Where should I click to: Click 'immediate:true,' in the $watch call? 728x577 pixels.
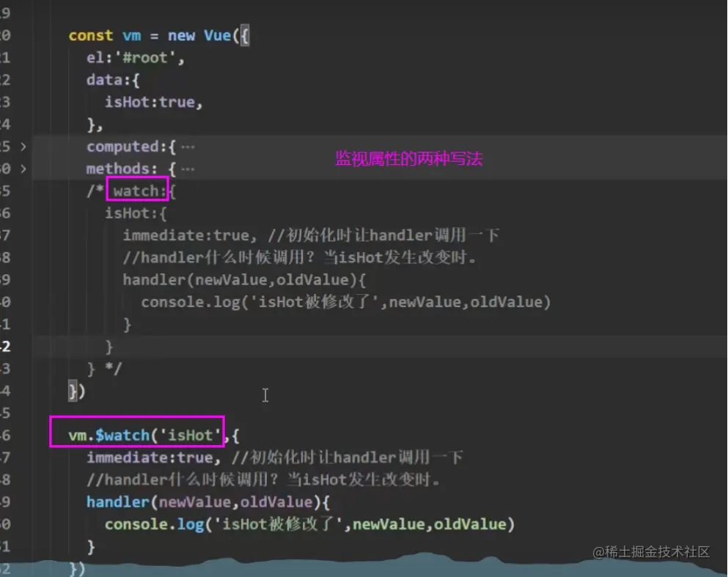click(153, 457)
